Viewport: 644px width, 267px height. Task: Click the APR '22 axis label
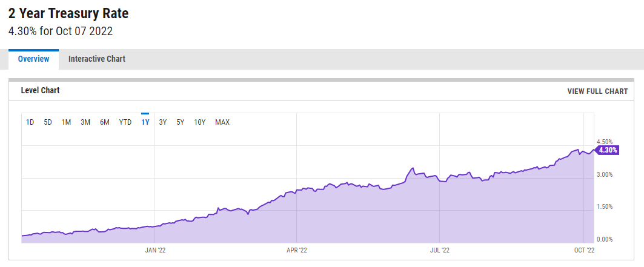point(296,250)
